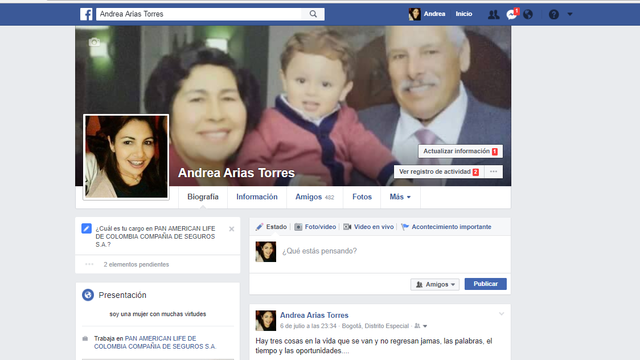This screenshot has height=360, width=640.
Task: Open Messenger messages icon
Action: point(511,15)
